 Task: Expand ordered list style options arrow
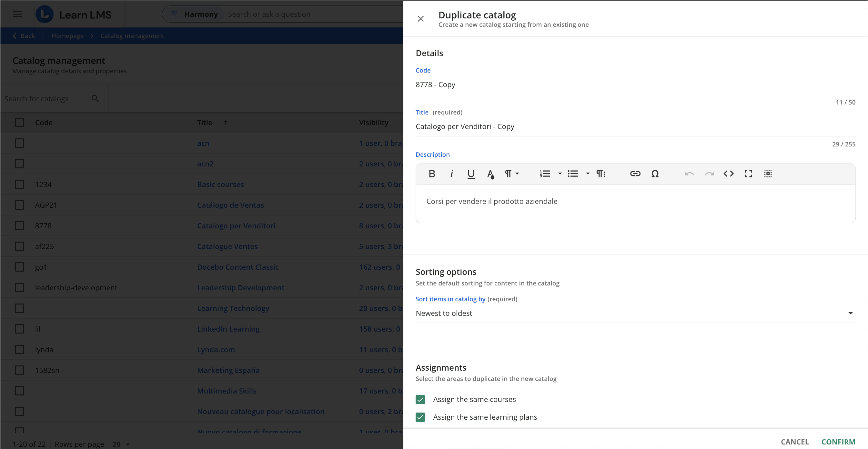560,174
